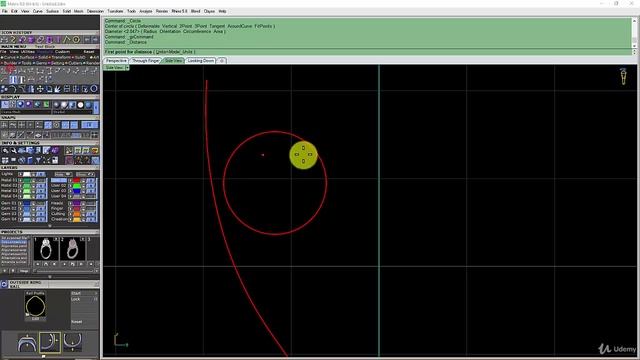Click the orange Cutting layer color swatch
The image size is (640, 360).
tap(76, 213)
